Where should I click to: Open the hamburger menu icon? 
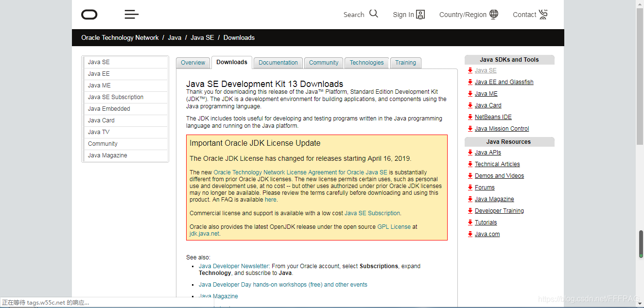[x=132, y=15]
